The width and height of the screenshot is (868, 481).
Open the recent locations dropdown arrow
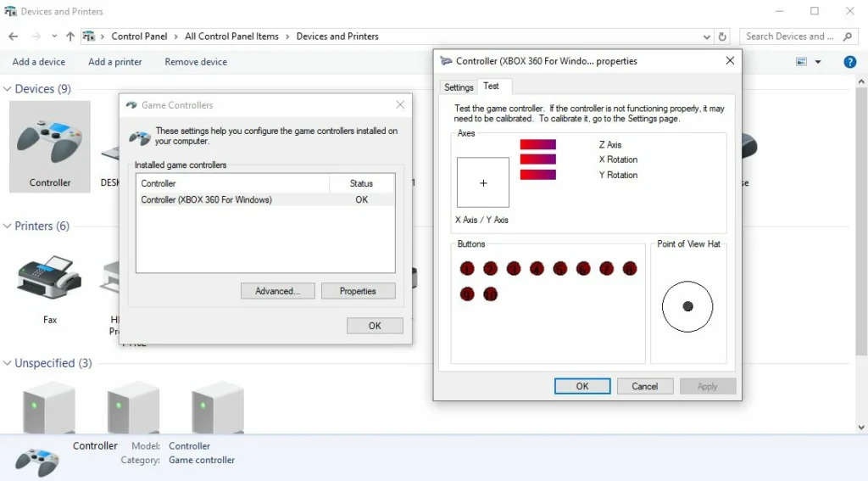point(54,36)
